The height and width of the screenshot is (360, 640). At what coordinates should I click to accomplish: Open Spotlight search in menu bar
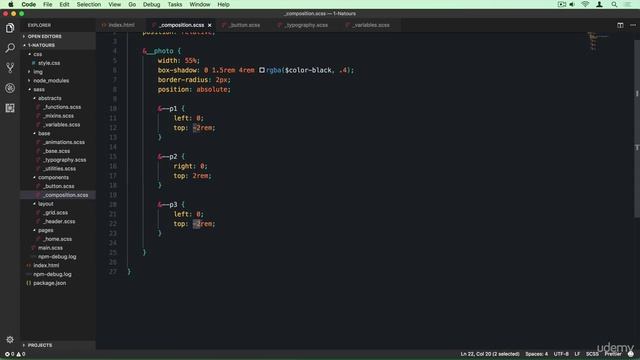614,4
